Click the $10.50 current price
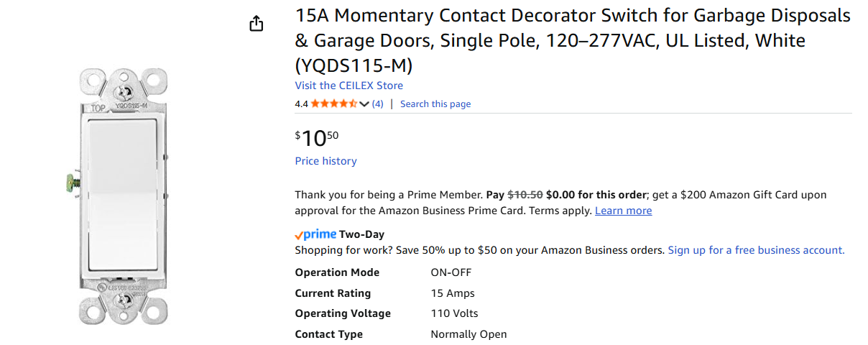 317,137
